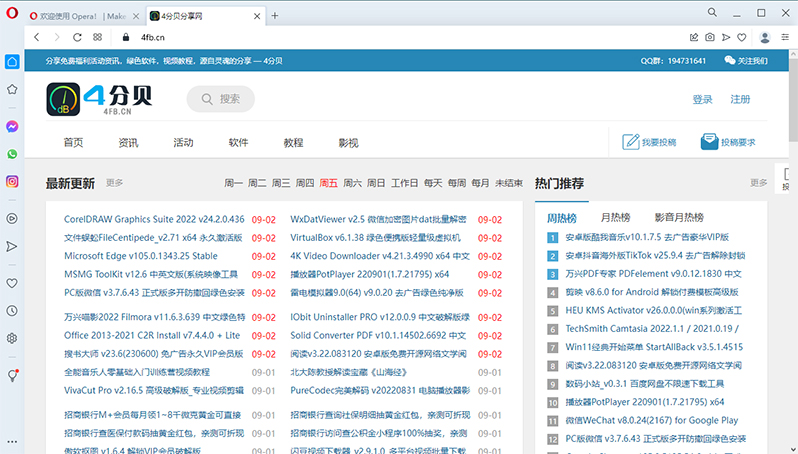This screenshot has width=798, height=454.
Task: Open IObit Uninstaller PRO v12.0.0.9 article
Action: [x=380, y=317]
